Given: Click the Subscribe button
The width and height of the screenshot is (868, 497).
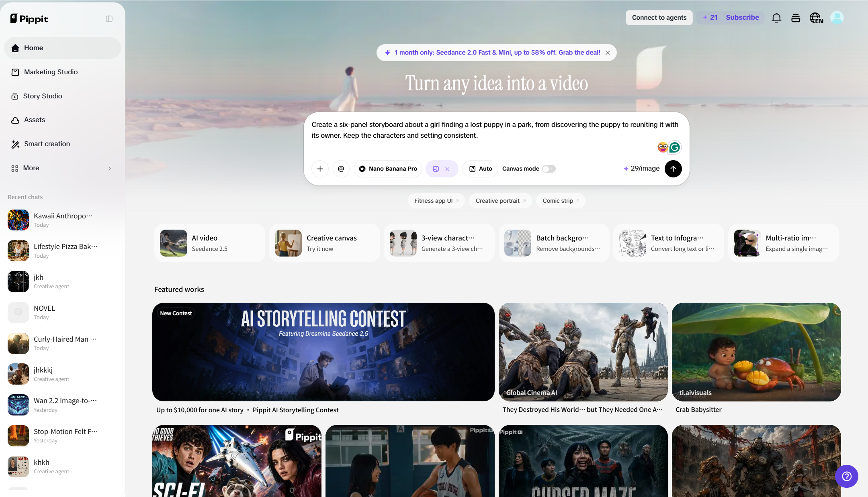Looking at the screenshot, I should point(742,18).
